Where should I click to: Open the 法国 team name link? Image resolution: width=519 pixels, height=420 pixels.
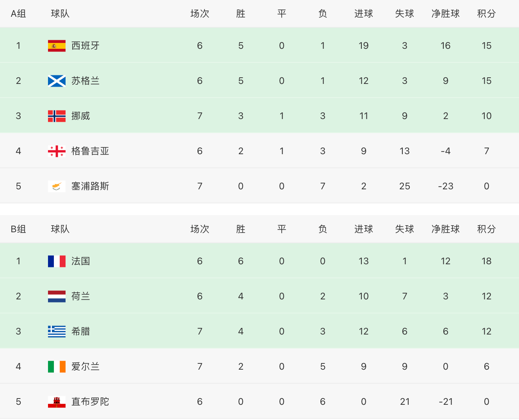pyautogui.click(x=81, y=261)
